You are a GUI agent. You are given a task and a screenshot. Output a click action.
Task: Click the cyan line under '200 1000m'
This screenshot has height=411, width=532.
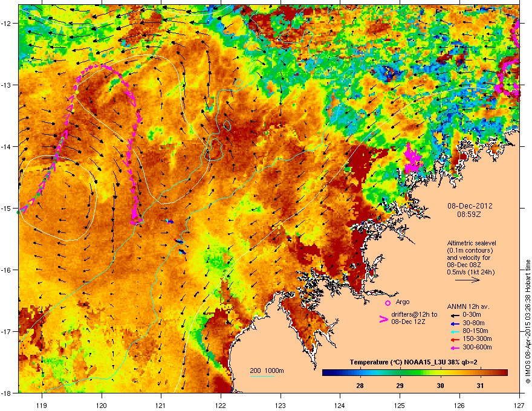coord(262,376)
